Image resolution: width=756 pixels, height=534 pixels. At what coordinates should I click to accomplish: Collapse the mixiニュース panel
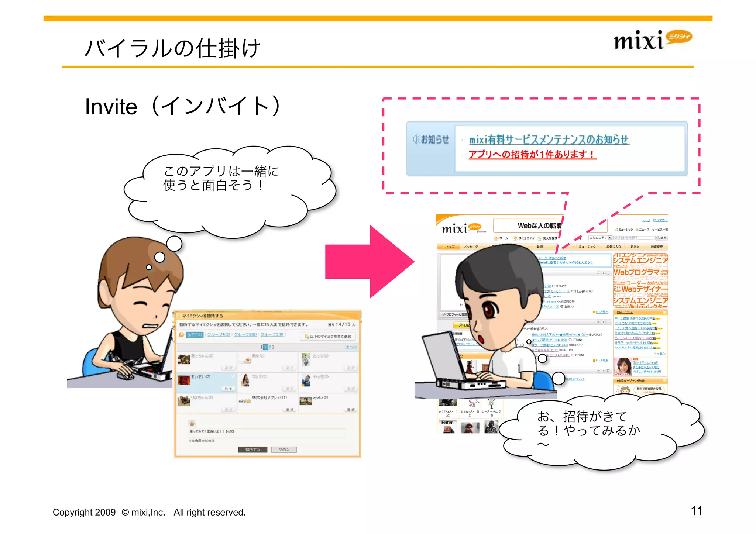click(665, 312)
